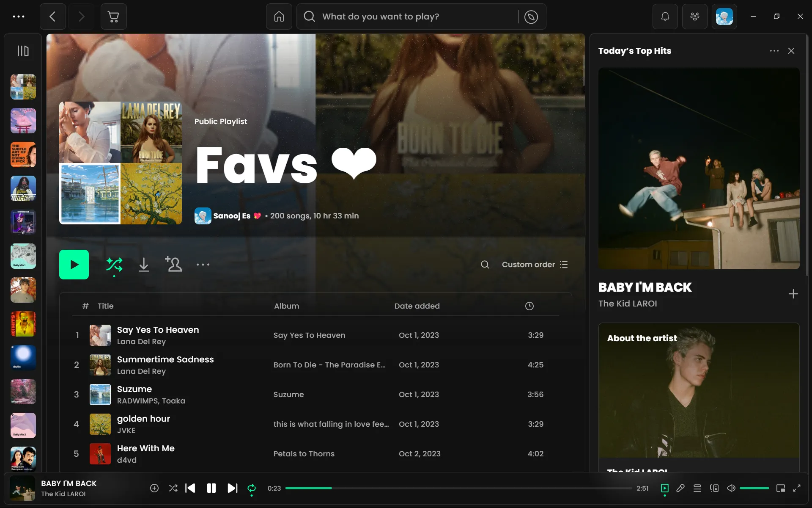Adjust the volume slider

click(x=754, y=488)
